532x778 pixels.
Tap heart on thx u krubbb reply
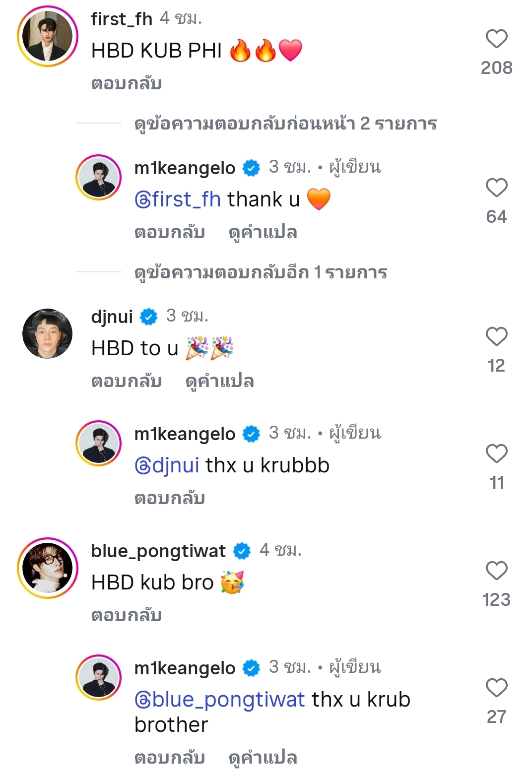[x=496, y=454]
